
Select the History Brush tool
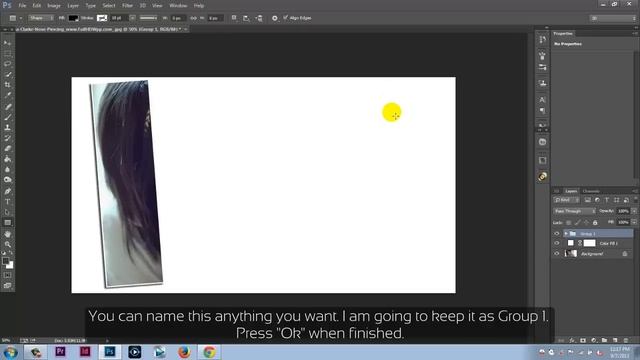(x=7, y=138)
